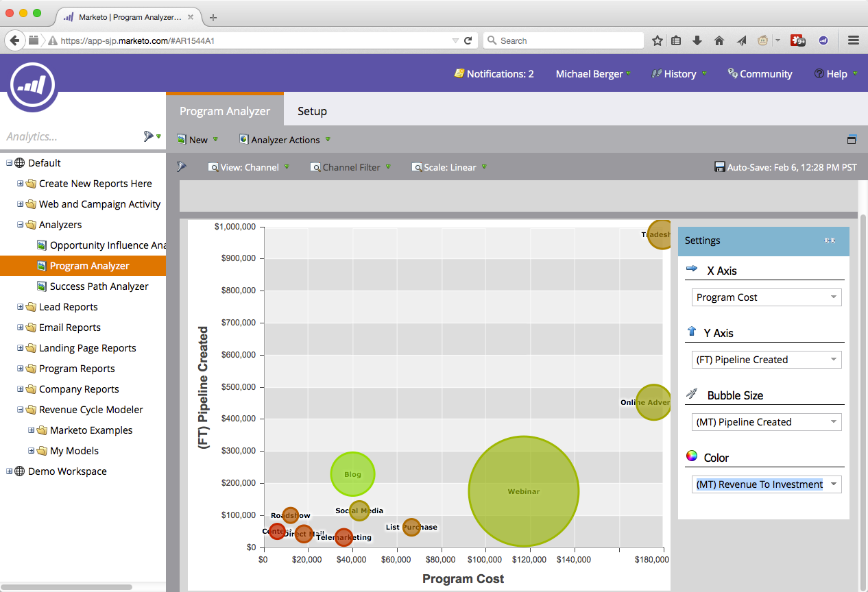
Task: Open the Analyzer Actions menu
Action: (x=285, y=140)
